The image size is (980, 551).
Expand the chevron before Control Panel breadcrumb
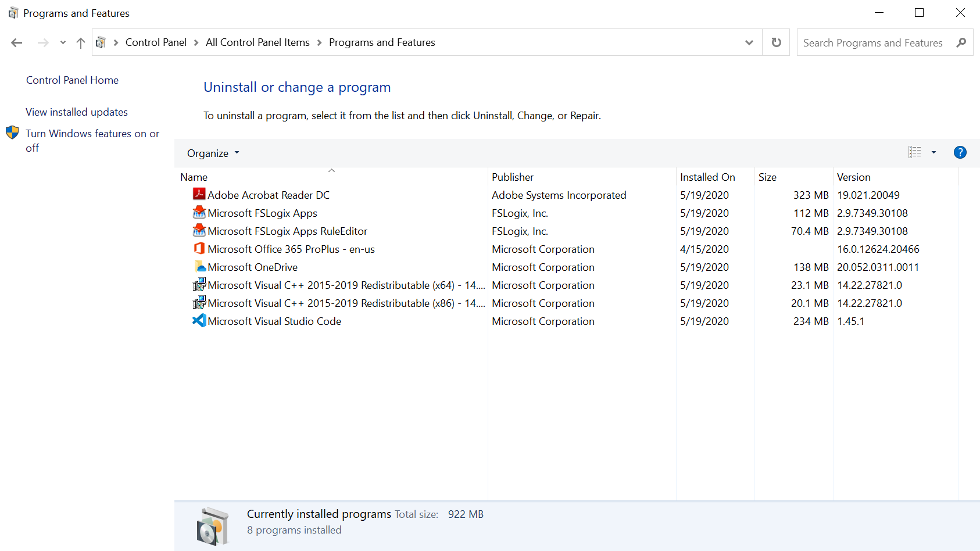coord(116,42)
